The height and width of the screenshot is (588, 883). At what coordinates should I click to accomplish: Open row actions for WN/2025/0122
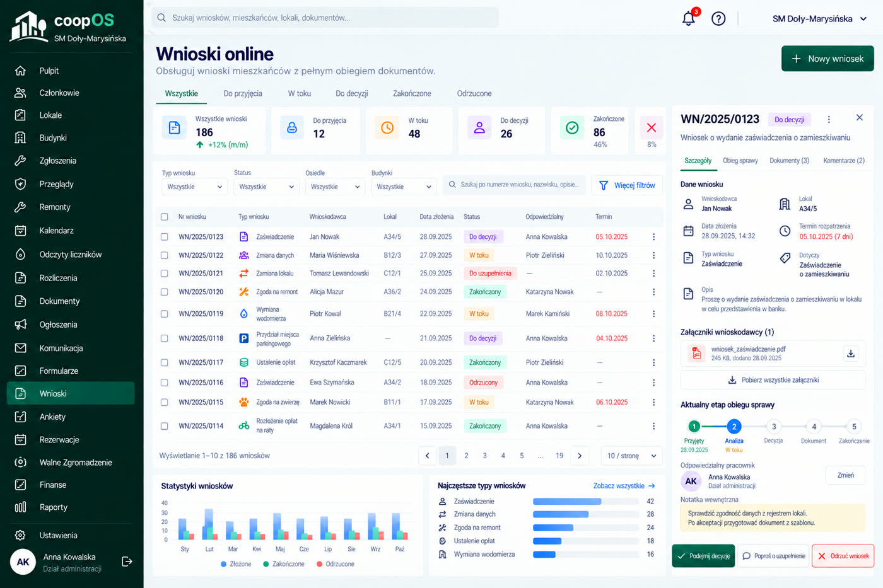click(653, 255)
